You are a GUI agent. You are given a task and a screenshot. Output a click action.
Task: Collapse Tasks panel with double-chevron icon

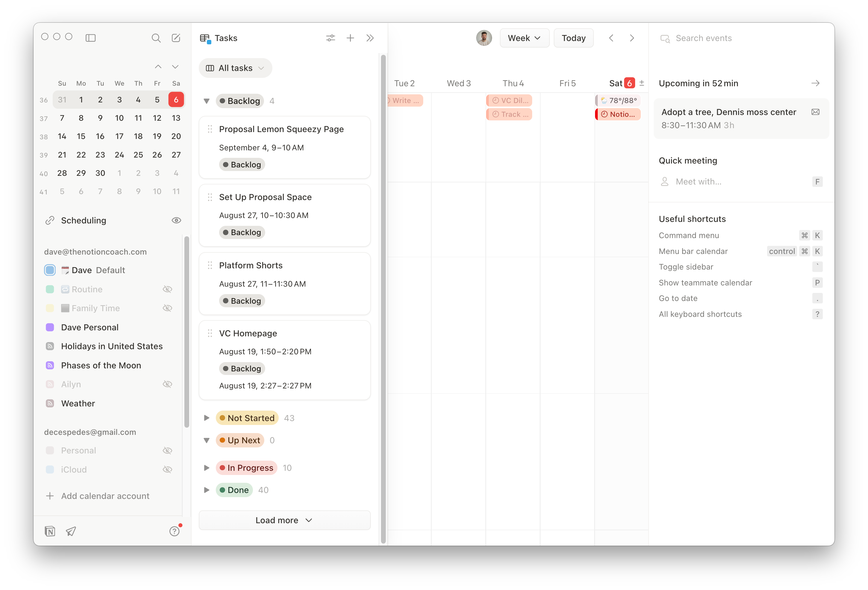[370, 38]
